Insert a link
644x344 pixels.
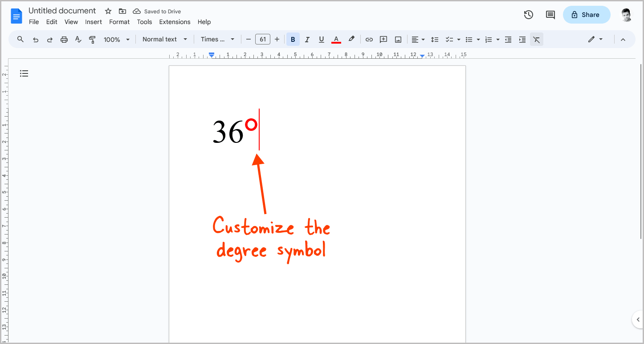(x=369, y=39)
